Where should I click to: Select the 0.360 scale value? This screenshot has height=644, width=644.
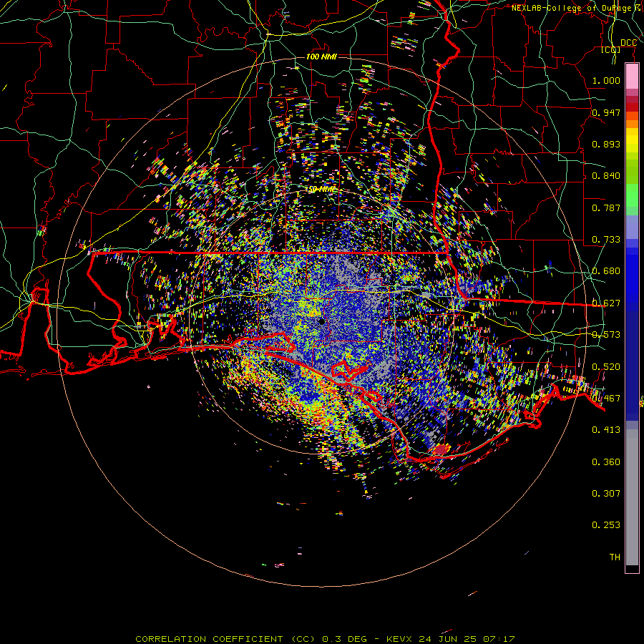pos(606,462)
